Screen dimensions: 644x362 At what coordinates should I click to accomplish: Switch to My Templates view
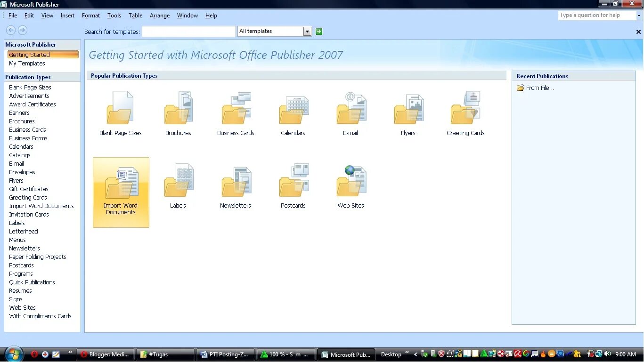(26, 63)
